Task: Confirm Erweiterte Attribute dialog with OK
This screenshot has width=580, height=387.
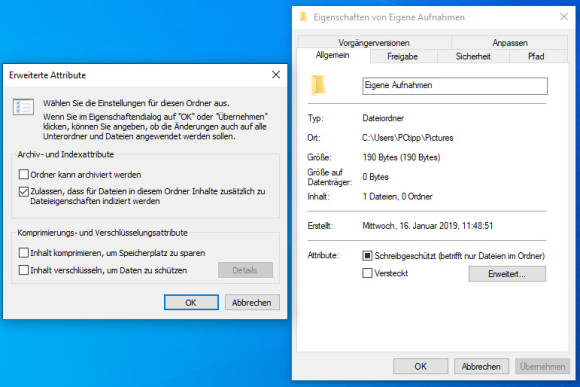Action: (x=191, y=302)
